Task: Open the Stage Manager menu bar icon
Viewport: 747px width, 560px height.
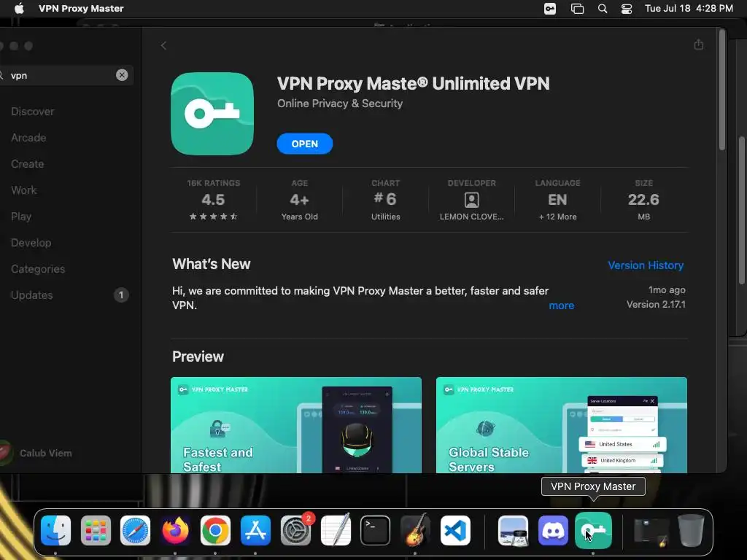Action: (577, 9)
